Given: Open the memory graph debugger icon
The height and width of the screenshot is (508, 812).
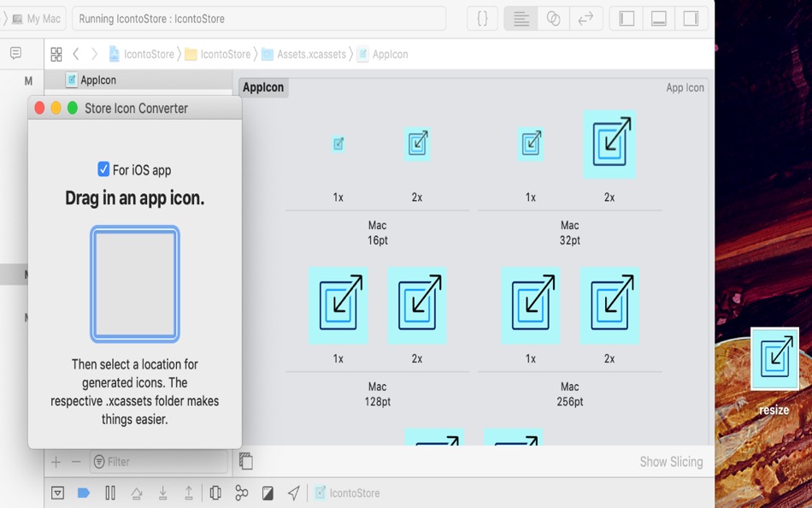Looking at the screenshot, I should [x=242, y=493].
